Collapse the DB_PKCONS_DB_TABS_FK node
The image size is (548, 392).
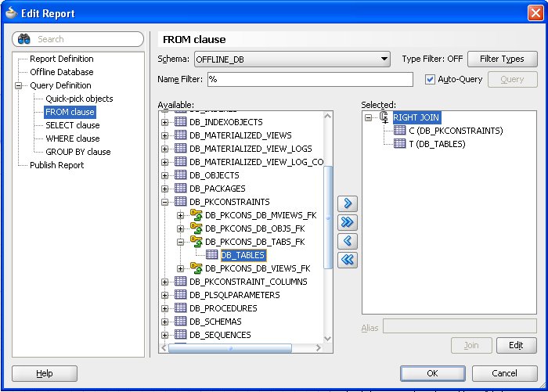(180, 242)
